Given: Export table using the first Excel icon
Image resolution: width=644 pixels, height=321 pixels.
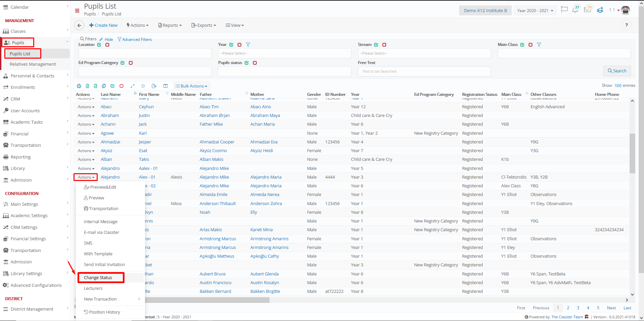Looking at the screenshot, I should tap(87, 86).
